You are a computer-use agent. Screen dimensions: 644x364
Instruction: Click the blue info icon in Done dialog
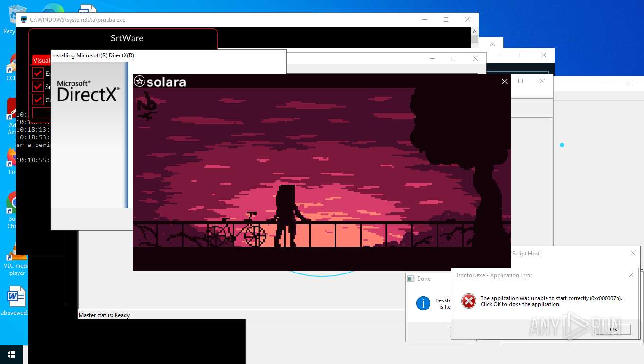[x=423, y=303]
